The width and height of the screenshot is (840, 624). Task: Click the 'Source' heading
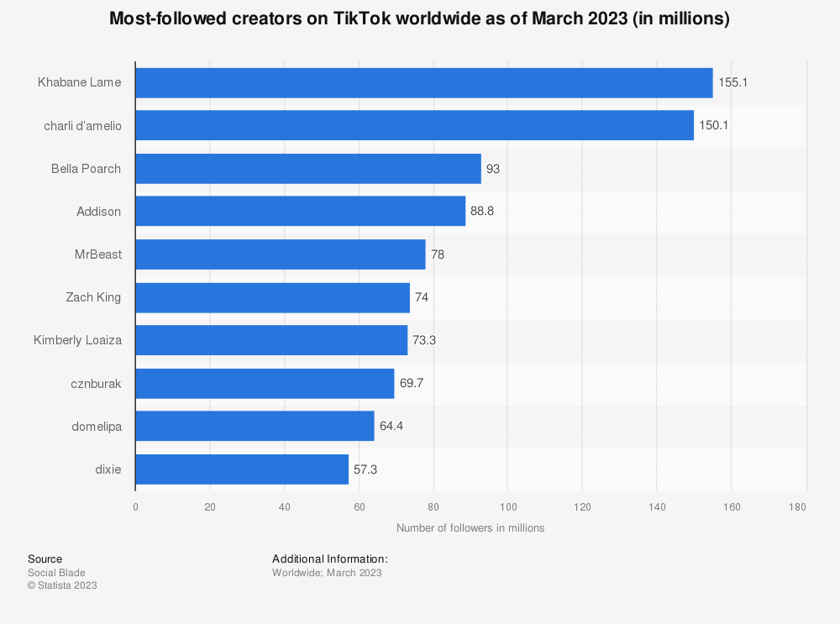pyautogui.click(x=45, y=559)
